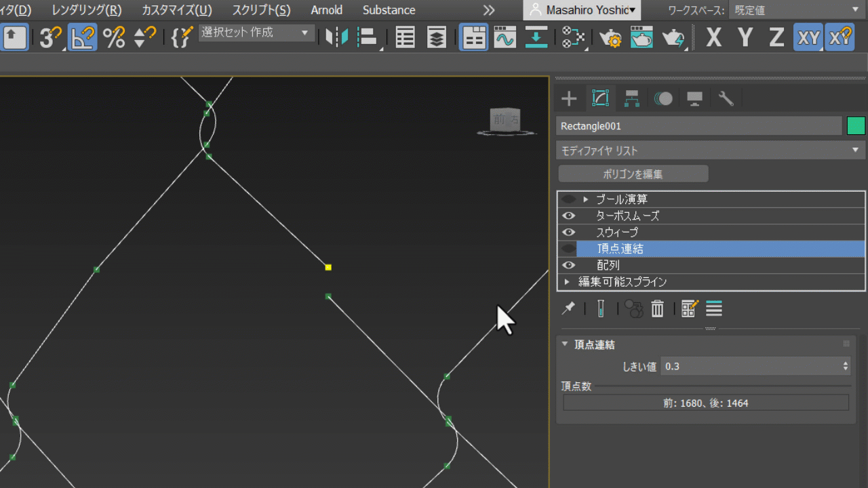The image size is (868, 488).
Task: Open Configure Modifier Sets icon
Action: tap(690, 309)
